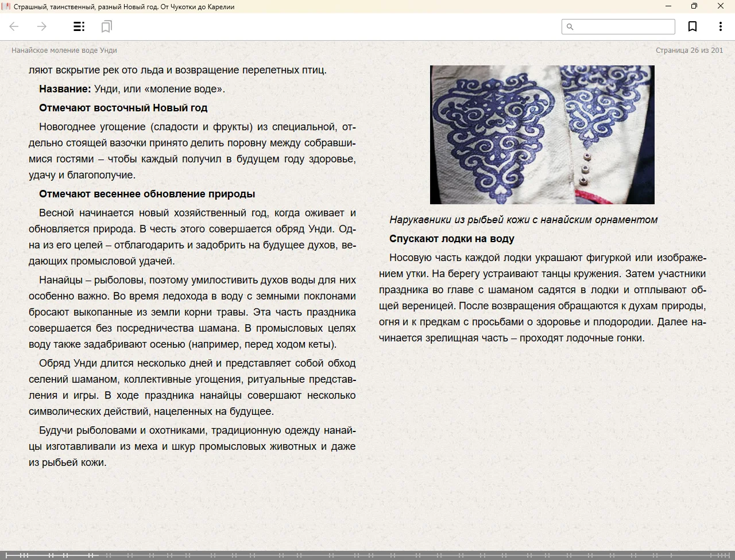Click the app icon in title bar
Image resolution: width=735 pixels, height=560 pixels.
click(x=6, y=6)
